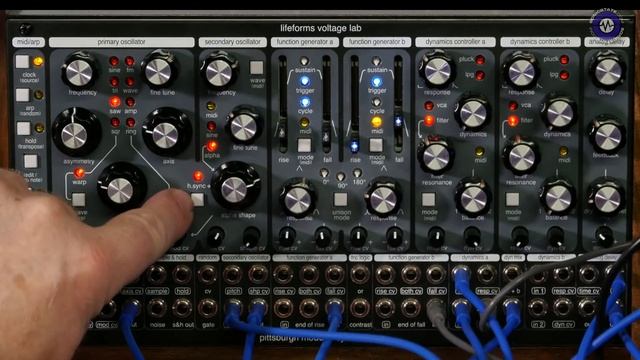Select the sample input jack

coord(157,275)
